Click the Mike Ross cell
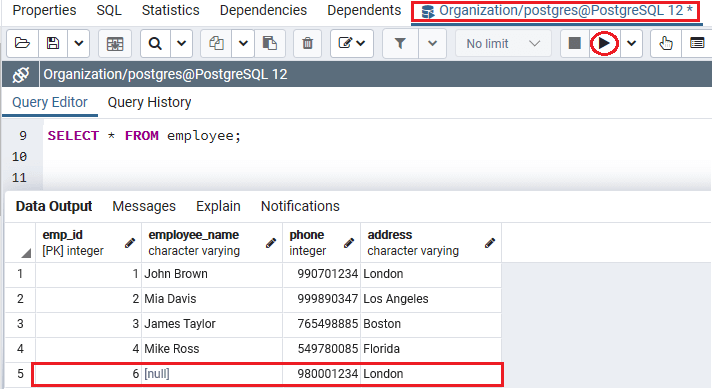 212,349
